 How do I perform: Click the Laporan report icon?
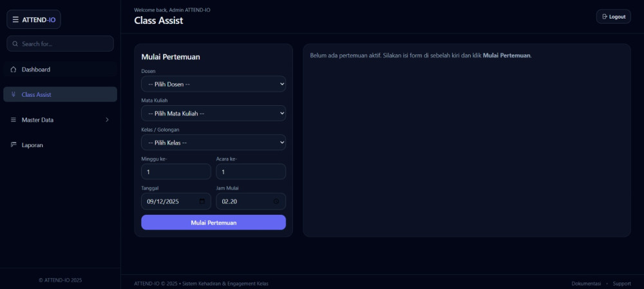coord(14,145)
